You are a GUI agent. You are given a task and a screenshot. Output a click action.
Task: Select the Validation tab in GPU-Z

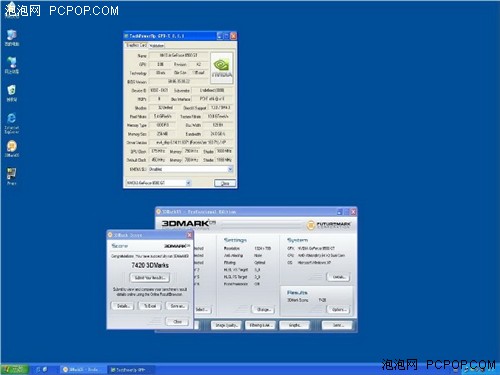pyautogui.click(x=156, y=45)
